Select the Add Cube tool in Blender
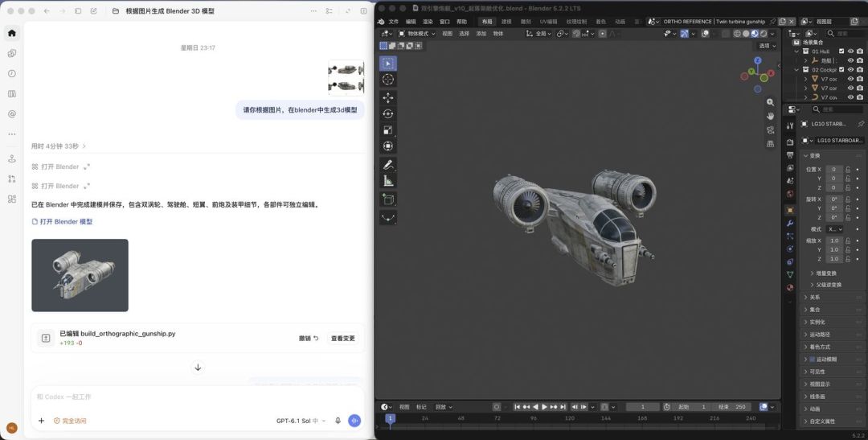This screenshot has width=868, height=440. [x=387, y=199]
